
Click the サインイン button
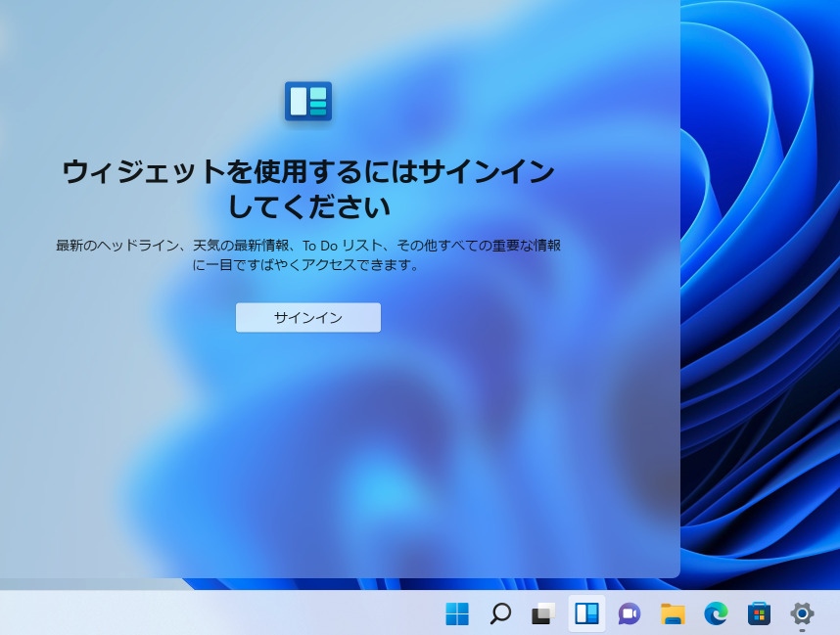[307, 318]
